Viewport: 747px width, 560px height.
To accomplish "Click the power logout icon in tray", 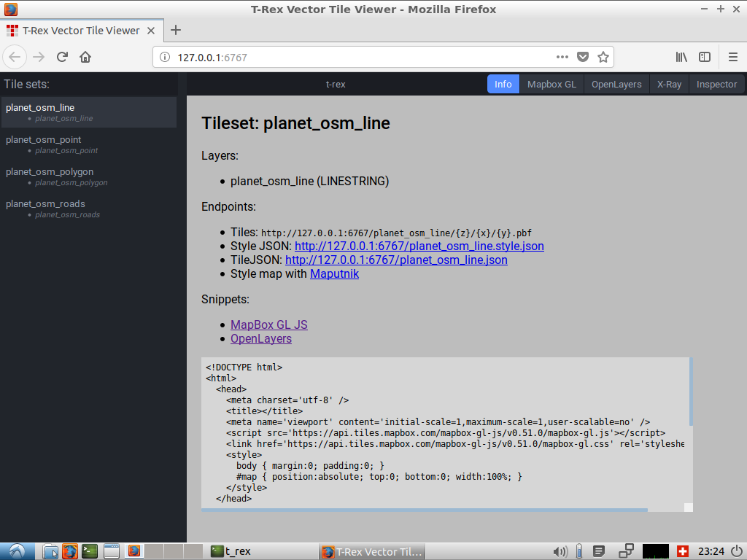I will click(x=737, y=551).
